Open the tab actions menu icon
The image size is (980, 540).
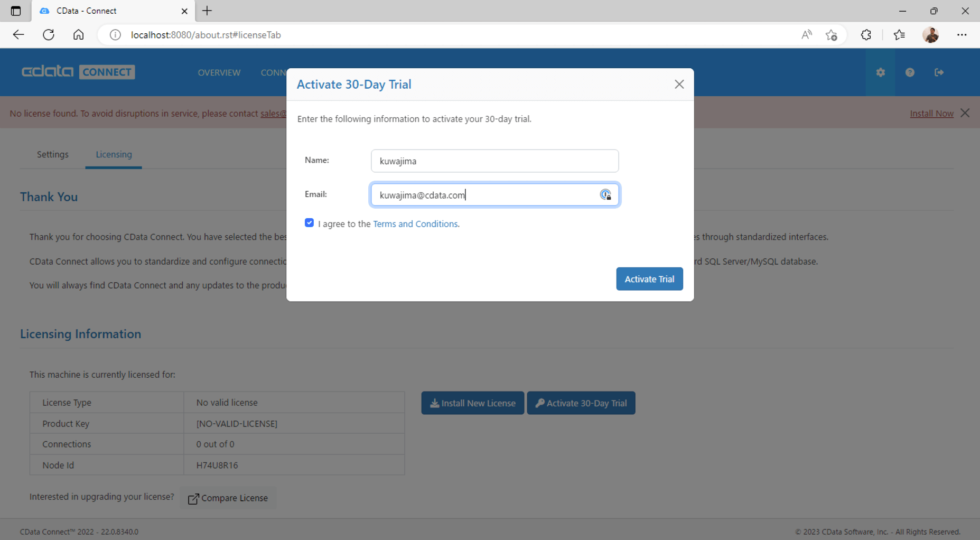pyautogui.click(x=16, y=11)
